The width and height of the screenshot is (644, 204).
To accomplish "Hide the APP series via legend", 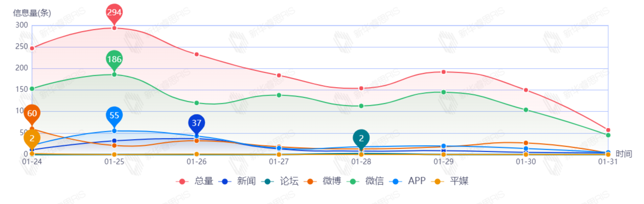I will 408,181.
